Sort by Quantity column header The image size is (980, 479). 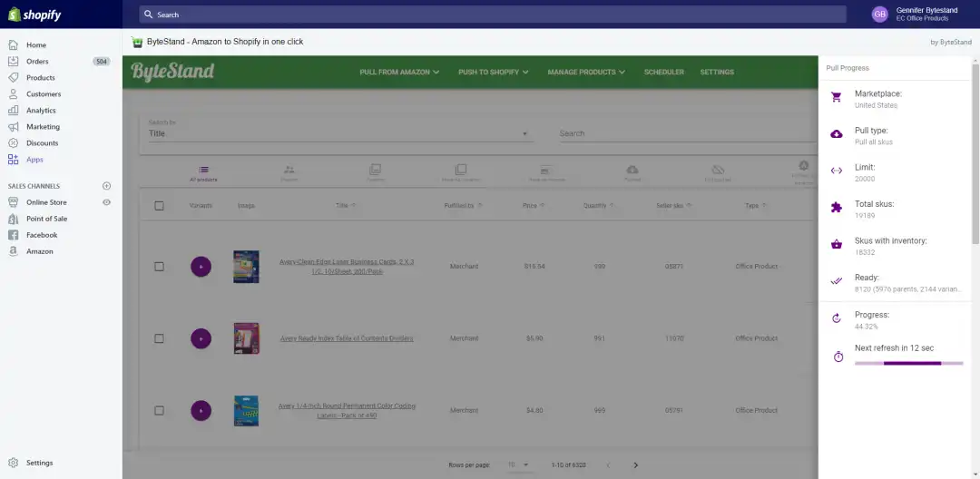click(599, 205)
